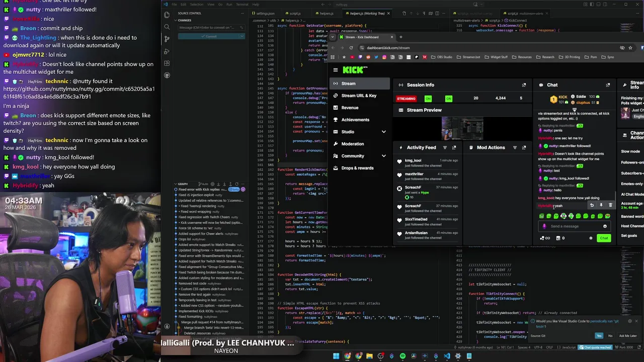Toggle the first green ON indicator in Session Info
The height and width of the screenshot is (362, 644).
coord(428,99)
